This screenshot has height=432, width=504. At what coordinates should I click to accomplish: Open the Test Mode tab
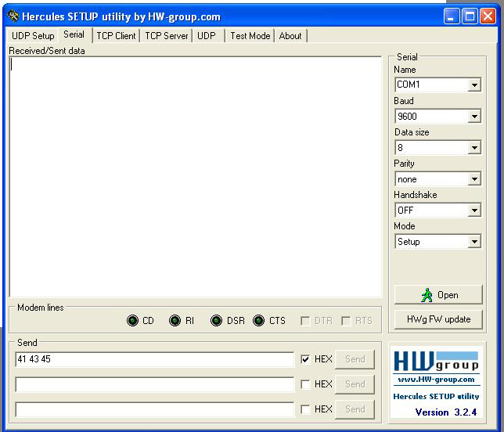(250, 36)
